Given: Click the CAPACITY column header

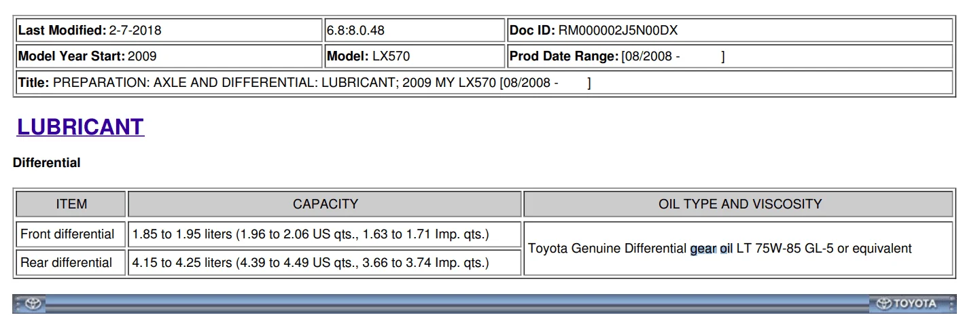Looking at the screenshot, I should 325,204.
